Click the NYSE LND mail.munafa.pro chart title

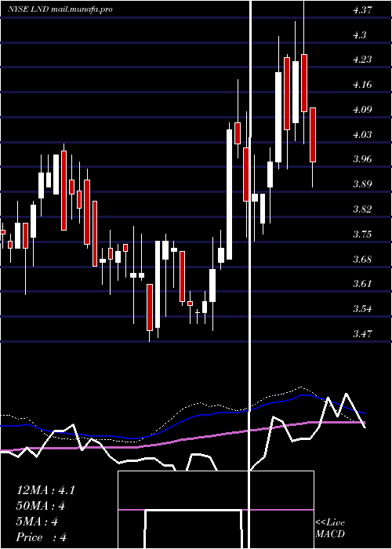click(60, 9)
